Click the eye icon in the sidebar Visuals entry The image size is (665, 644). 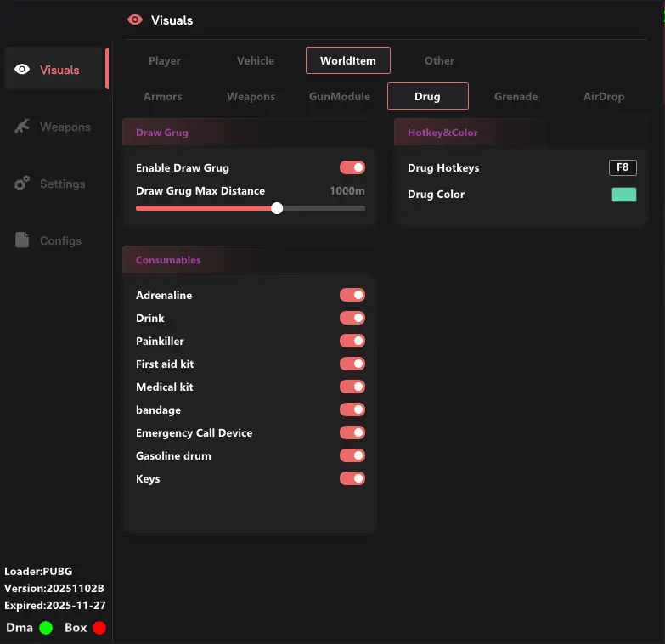tap(23, 70)
